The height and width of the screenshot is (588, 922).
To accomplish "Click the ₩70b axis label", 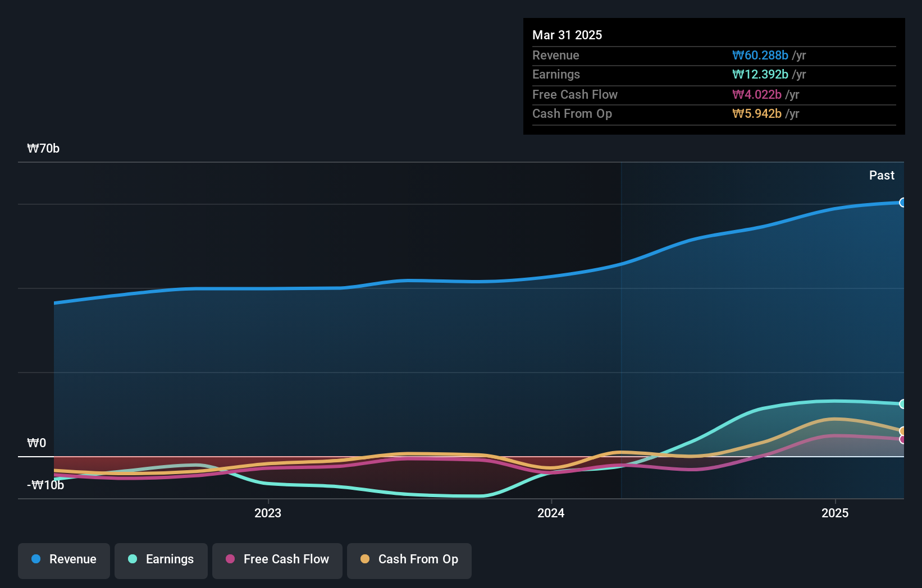I will pos(43,148).
